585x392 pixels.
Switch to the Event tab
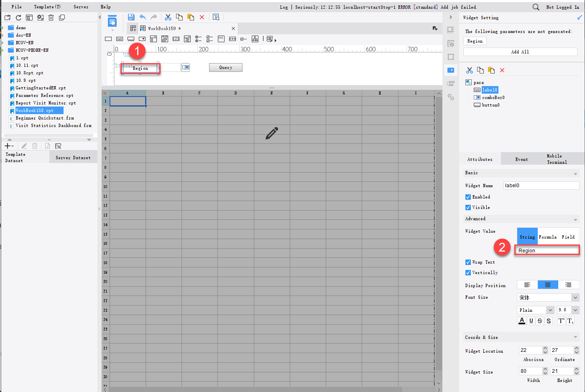coord(521,159)
